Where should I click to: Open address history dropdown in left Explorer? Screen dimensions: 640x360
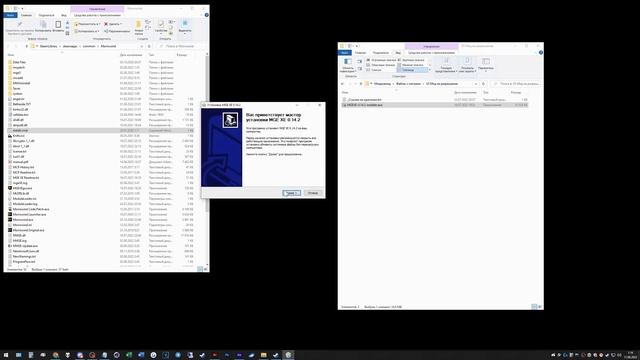pyautogui.click(x=141, y=46)
